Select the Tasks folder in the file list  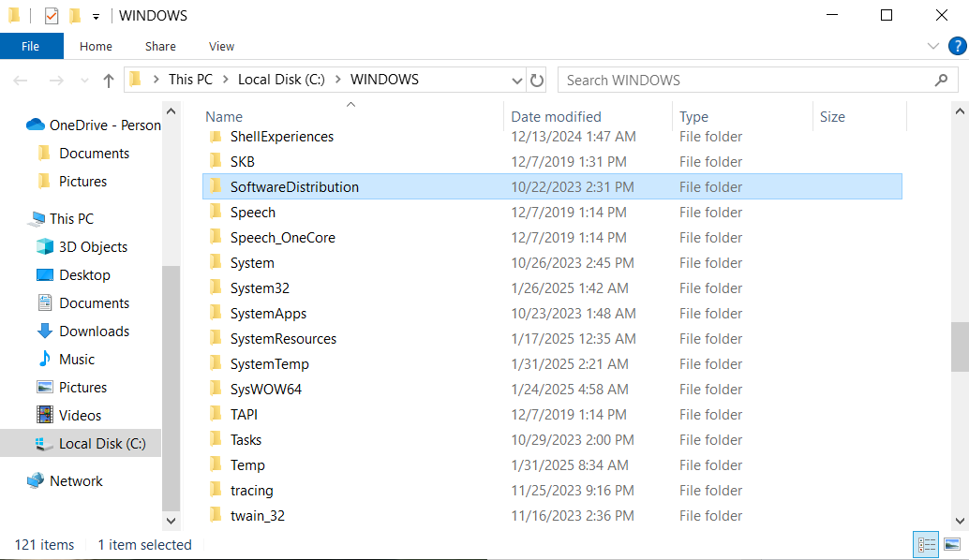[x=246, y=439]
